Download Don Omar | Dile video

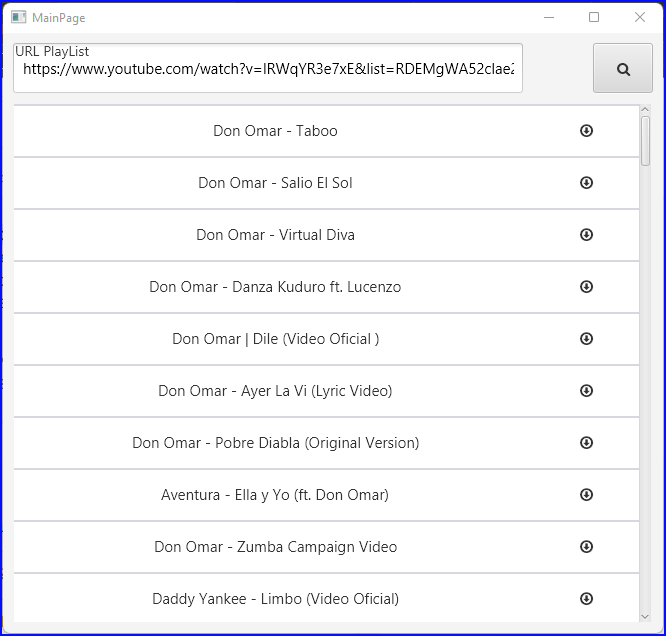click(586, 339)
